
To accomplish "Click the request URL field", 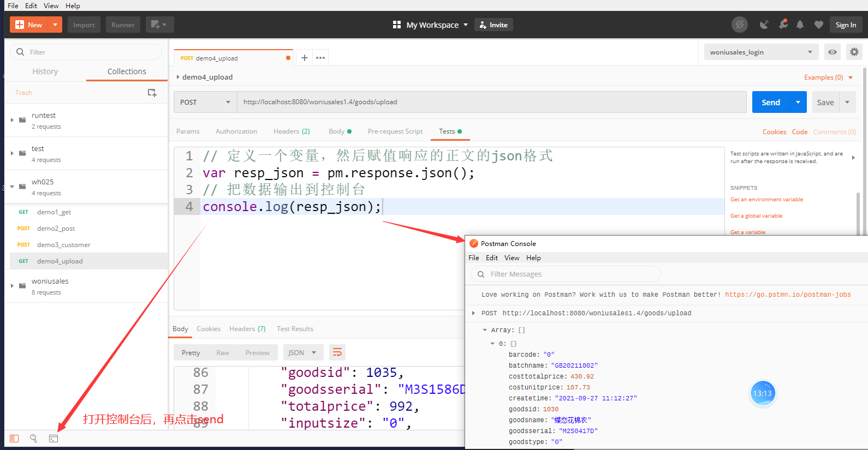I will (491, 102).
